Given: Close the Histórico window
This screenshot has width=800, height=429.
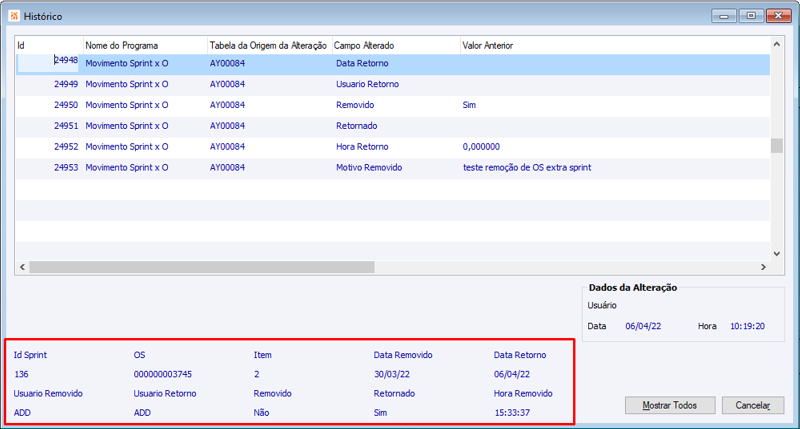Looking at the screenshot, I should point(779,16).
